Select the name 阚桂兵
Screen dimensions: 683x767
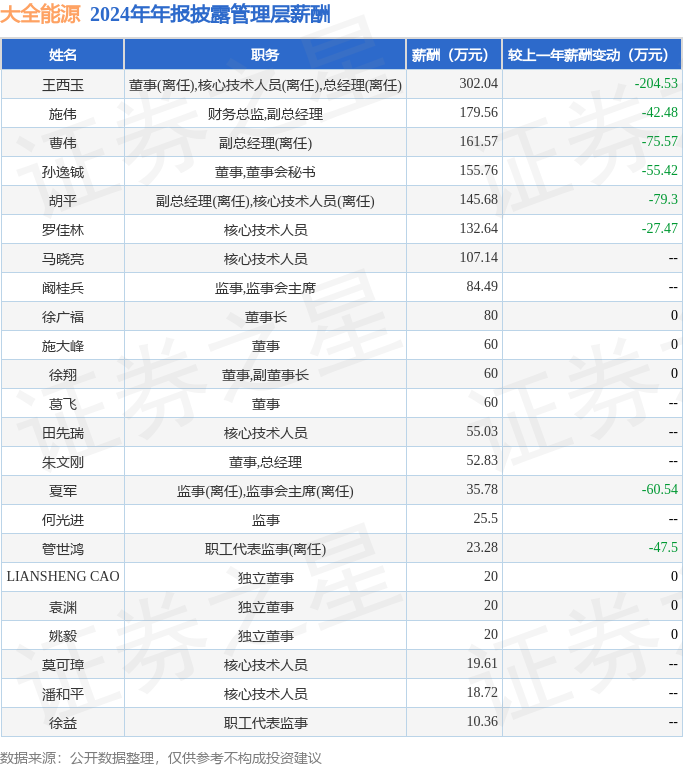pyautogui.click(x=63, y=288)
